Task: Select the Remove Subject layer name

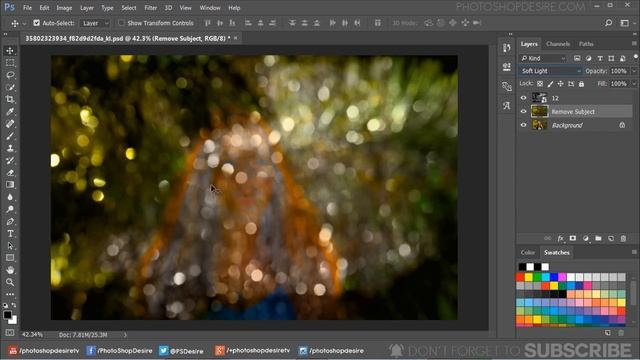Action: [573, 111]
